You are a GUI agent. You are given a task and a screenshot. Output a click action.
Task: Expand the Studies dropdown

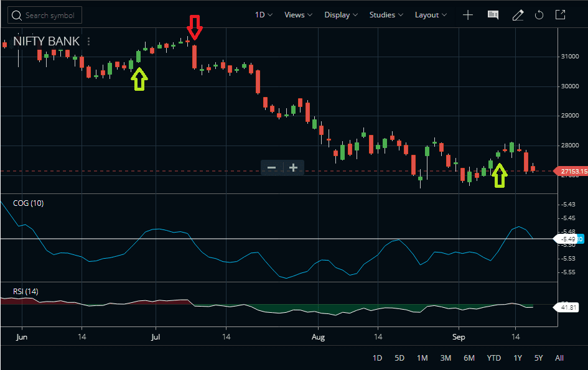[386, 15]
